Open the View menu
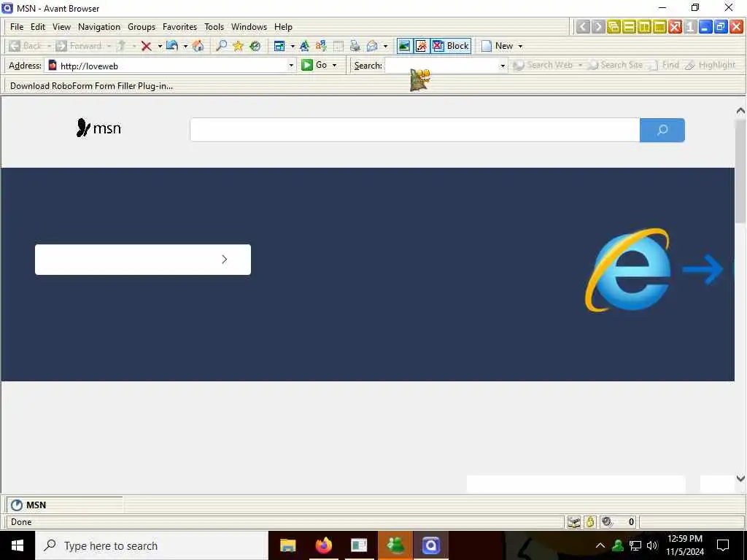Screen dimensions: 747x560 61,27
